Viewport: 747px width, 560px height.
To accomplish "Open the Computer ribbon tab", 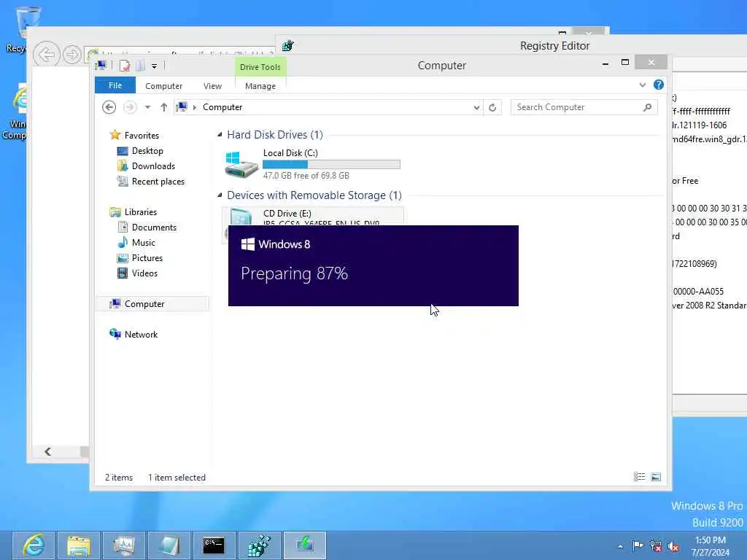I will tap(163, 86).
